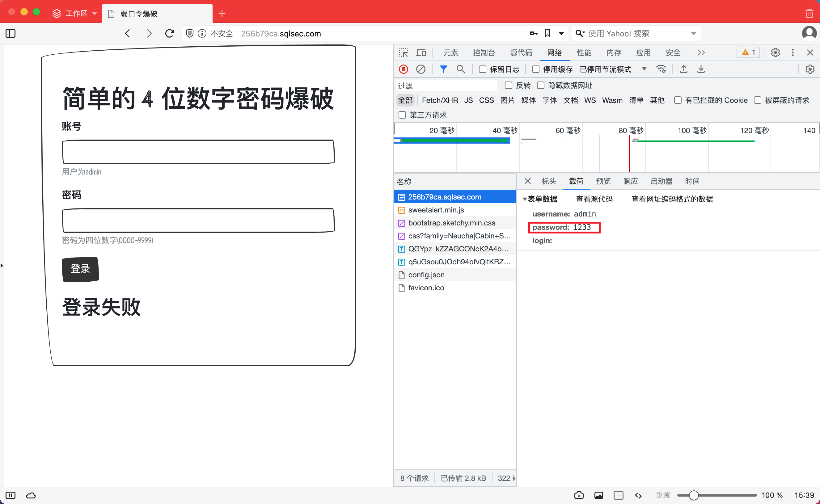
Task: Click 查看源代码 link
Action: pos(594,199)
